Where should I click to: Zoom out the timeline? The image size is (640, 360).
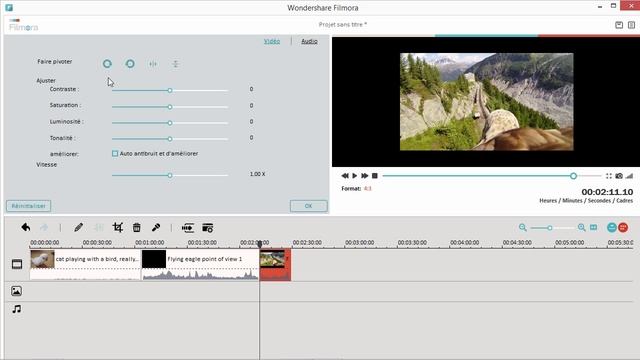coord(522,227)
